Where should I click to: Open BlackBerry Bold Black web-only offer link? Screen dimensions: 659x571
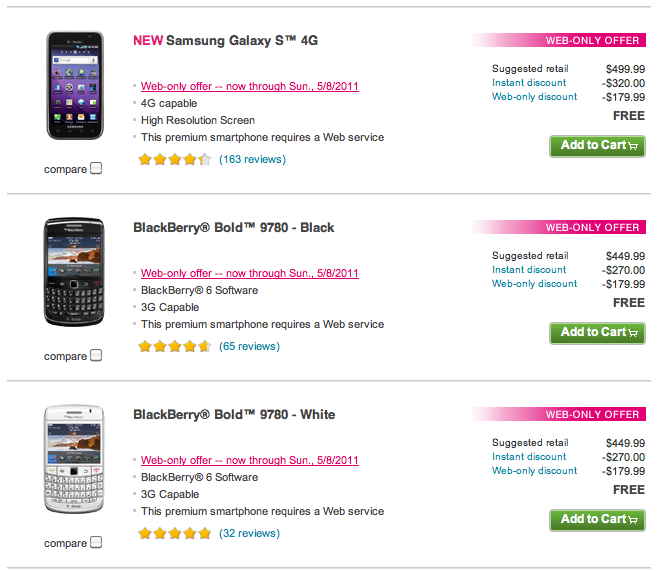249,274
